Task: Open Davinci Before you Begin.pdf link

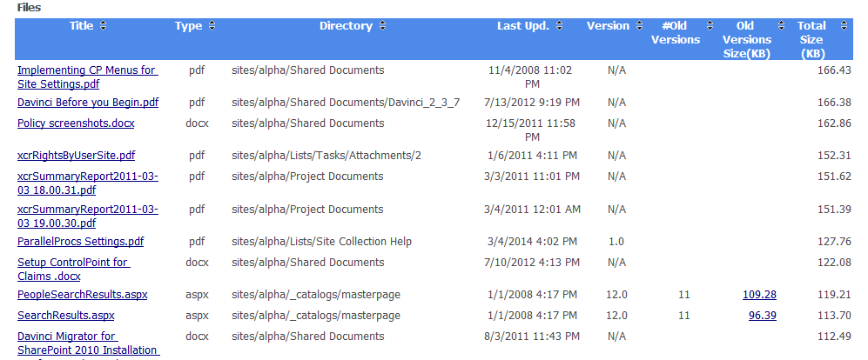Action: (88, 103)
